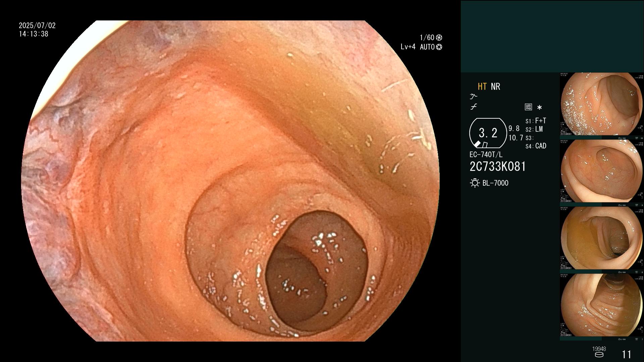Click the captured image count 11
The height and width of the screenshot is (362, 644).
point(627,354)
